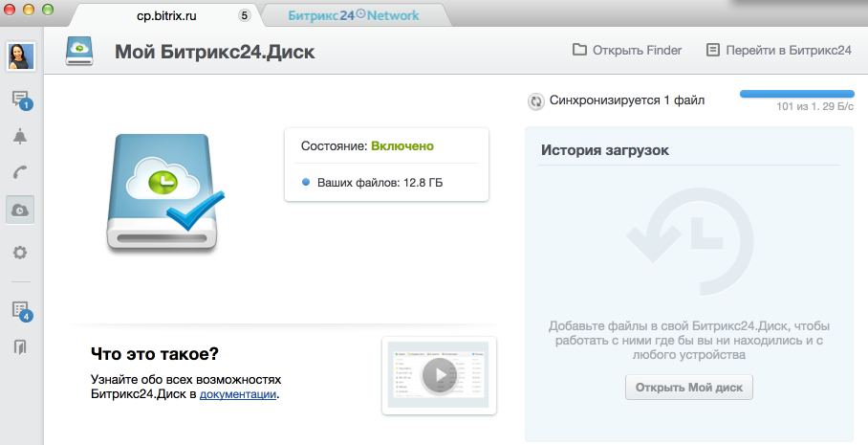
Task: Click the tab counter badge showing 5
Action: point(244,15)
